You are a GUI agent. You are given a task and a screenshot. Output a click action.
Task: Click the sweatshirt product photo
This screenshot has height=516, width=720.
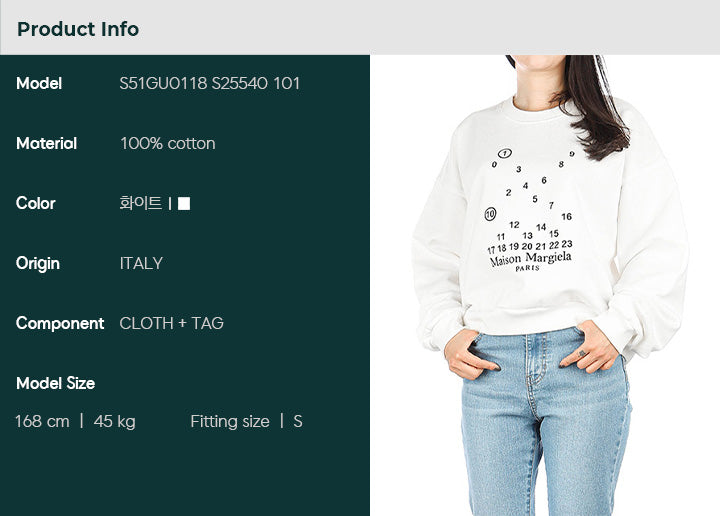[545, 285]
